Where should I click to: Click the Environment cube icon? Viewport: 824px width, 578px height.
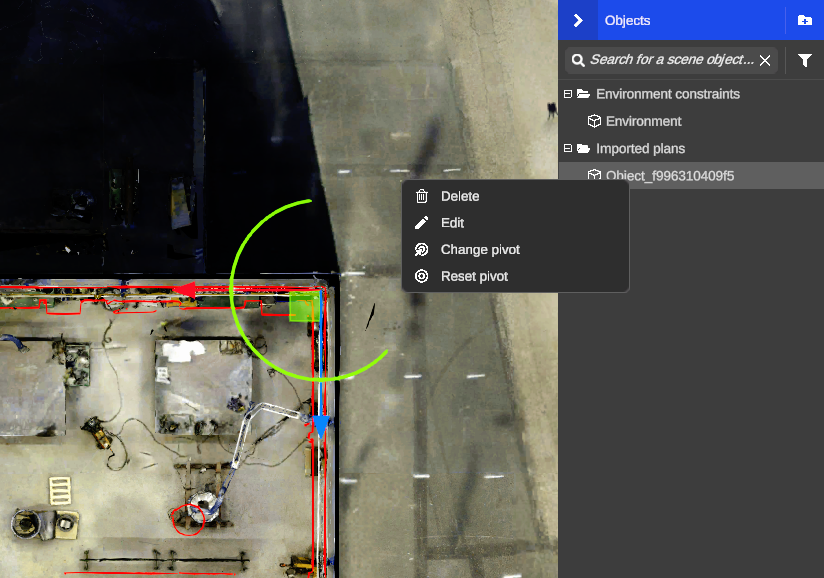coord(594,121)
